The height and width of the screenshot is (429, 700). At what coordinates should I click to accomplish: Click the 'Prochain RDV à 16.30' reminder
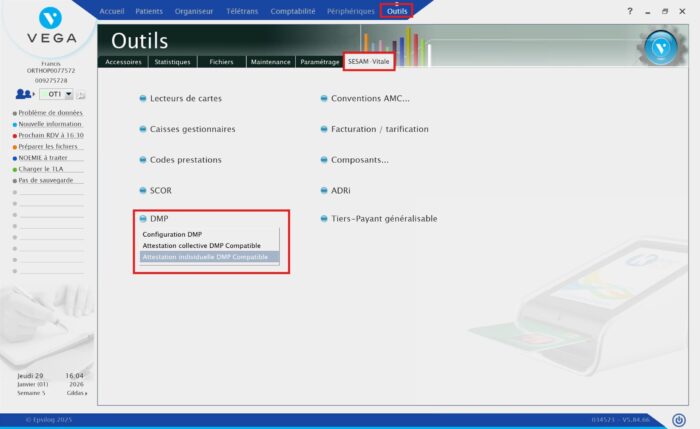pyautogui.click(x=50, y=135)
